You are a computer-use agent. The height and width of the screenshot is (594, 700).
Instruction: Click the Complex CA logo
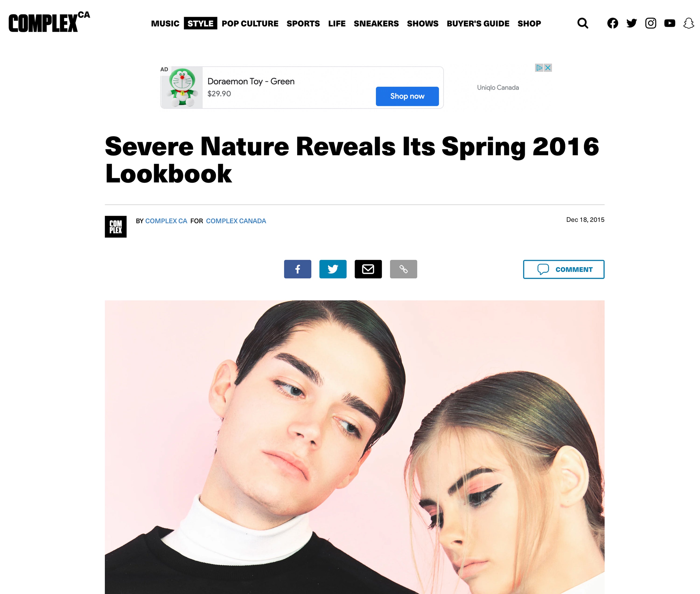[49, 22]
